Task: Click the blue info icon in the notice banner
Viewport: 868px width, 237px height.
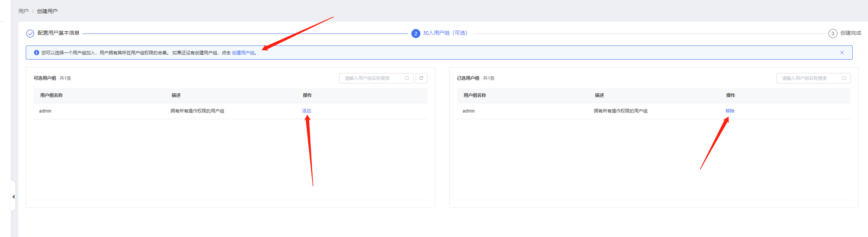Action: tap(37, 53)
